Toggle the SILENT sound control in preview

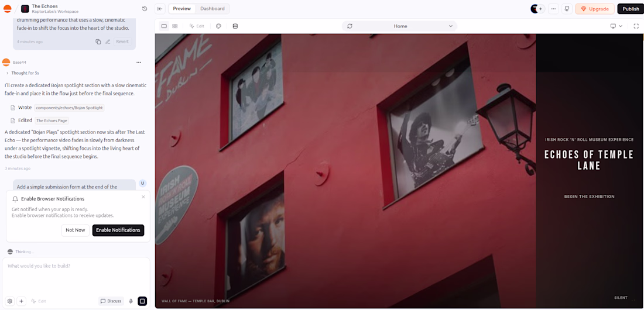(621, 298)
